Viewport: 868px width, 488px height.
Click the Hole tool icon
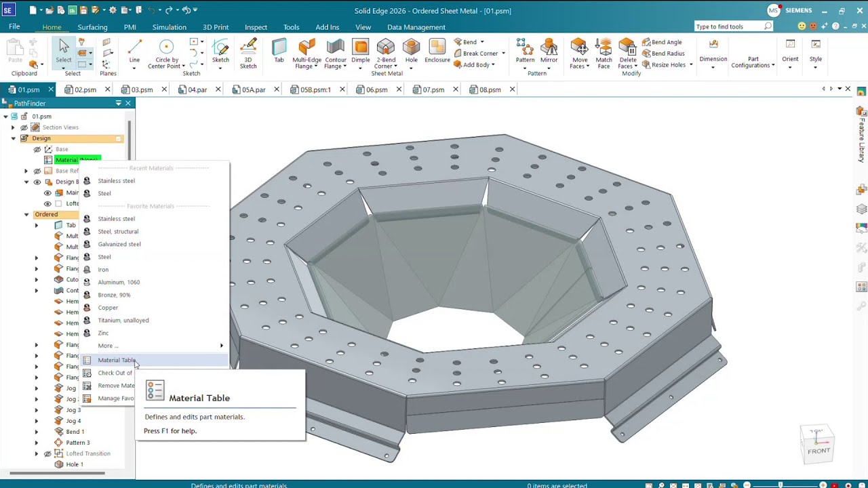(x=411, y=47)
